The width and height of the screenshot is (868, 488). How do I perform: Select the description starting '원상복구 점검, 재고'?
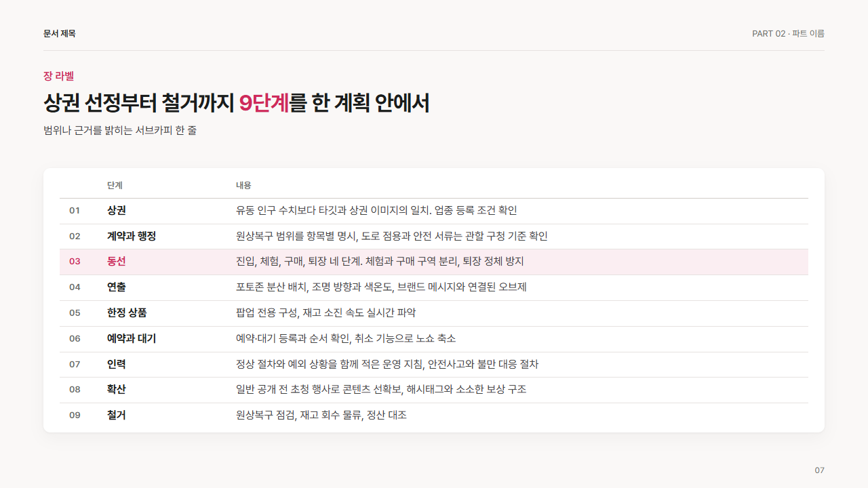321,415
